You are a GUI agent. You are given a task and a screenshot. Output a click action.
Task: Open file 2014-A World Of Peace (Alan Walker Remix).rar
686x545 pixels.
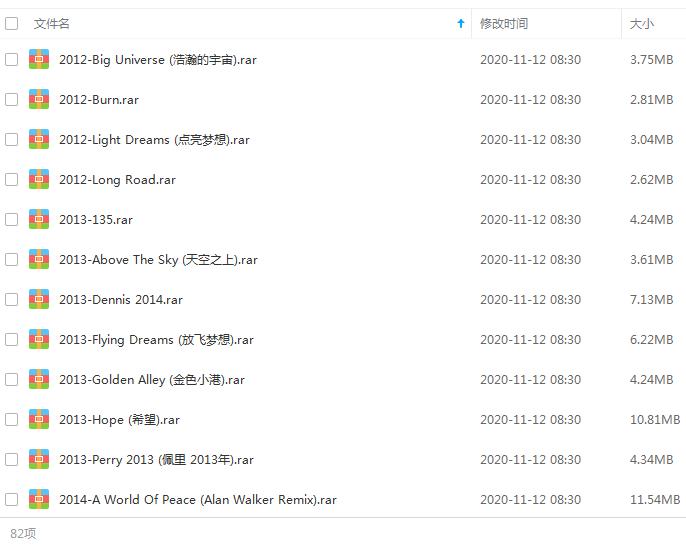(x=198, y=500)
